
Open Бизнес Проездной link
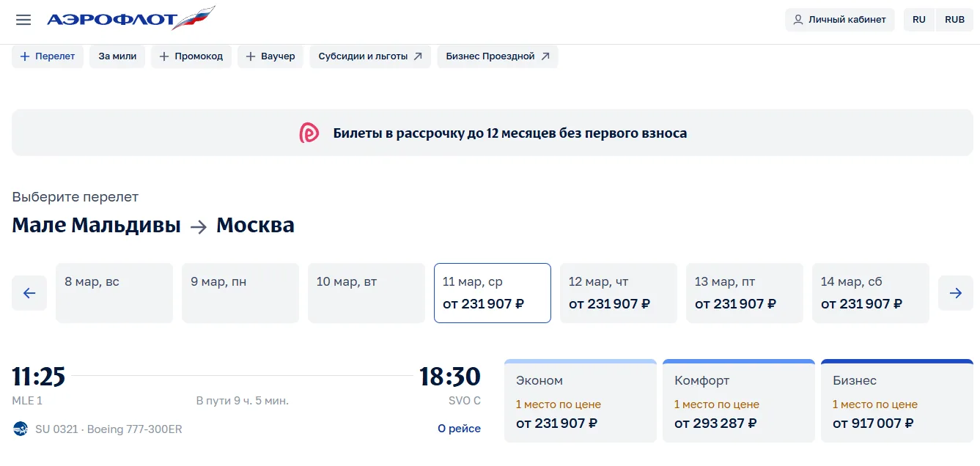click(498, 56)
